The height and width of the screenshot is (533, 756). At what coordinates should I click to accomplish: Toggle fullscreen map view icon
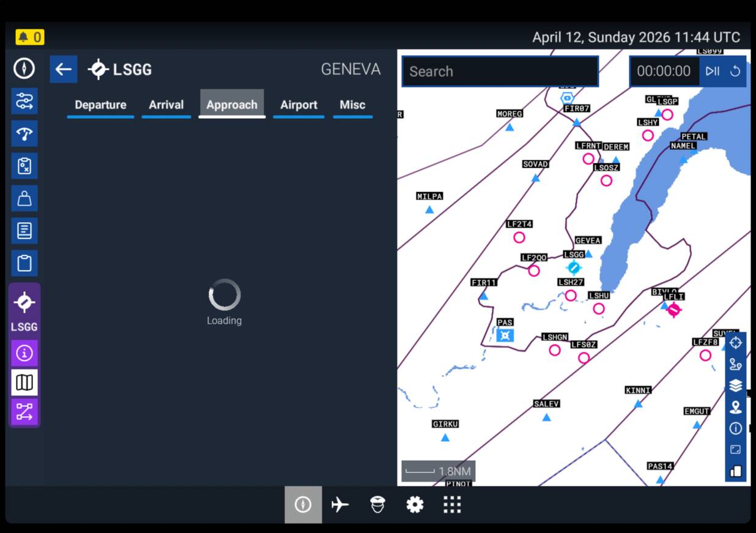tap(735, 449)
